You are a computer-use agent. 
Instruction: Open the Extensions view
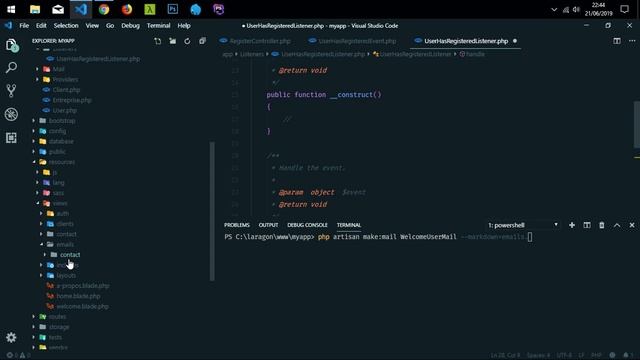(x=11, y=138)
